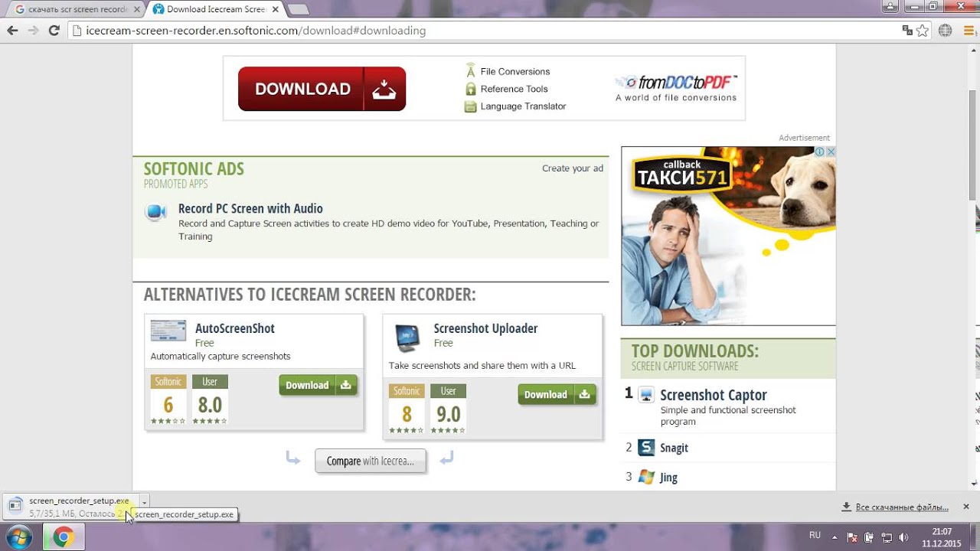Switch the RU language indicator

[x=815, y=536]
